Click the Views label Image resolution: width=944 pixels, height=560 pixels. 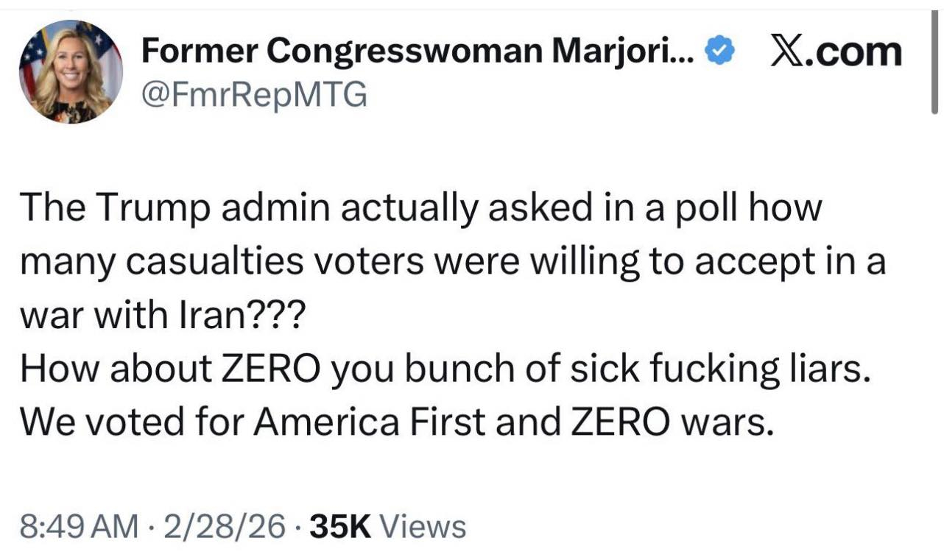click(425, 526)
